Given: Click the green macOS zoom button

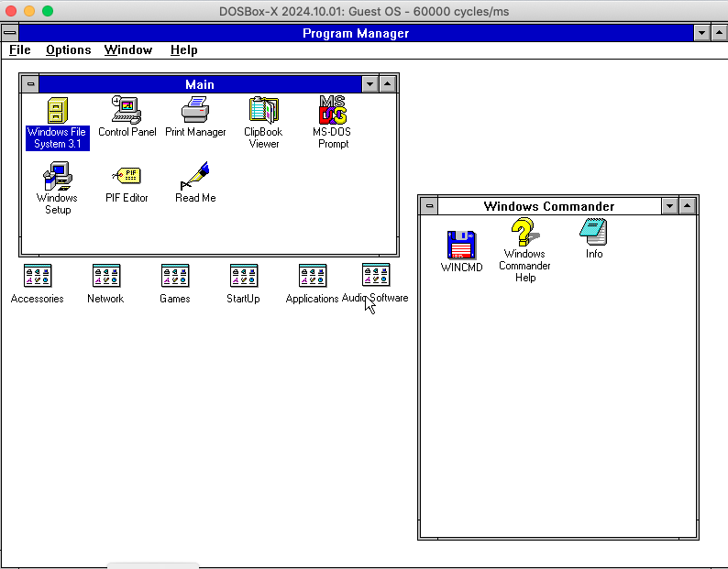Looking at the screenshot, I should (48, 11).
